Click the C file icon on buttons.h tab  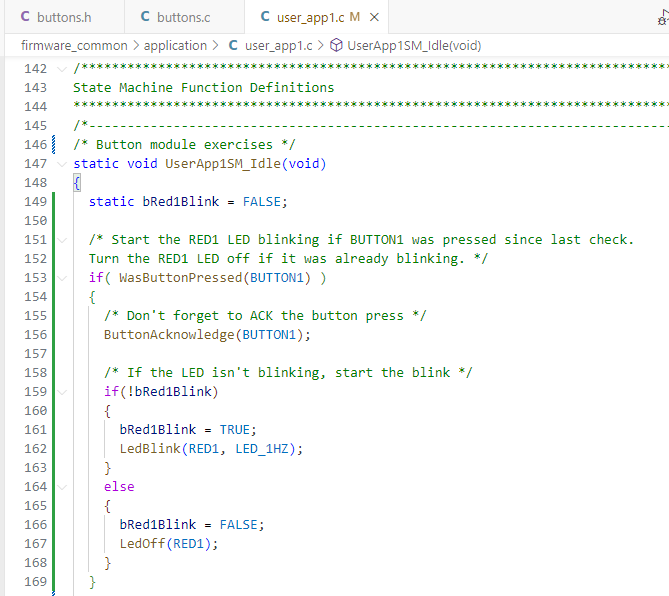click(25, 17)
